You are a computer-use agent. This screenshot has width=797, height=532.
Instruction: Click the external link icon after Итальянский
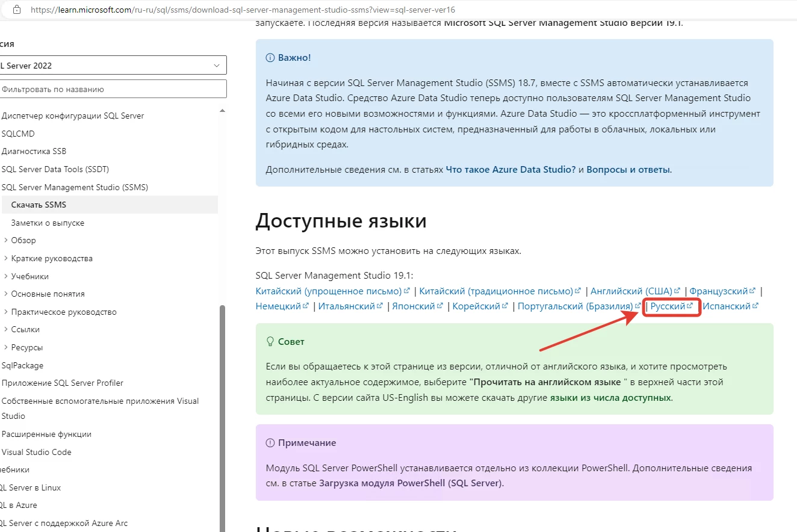click(380, 306)
